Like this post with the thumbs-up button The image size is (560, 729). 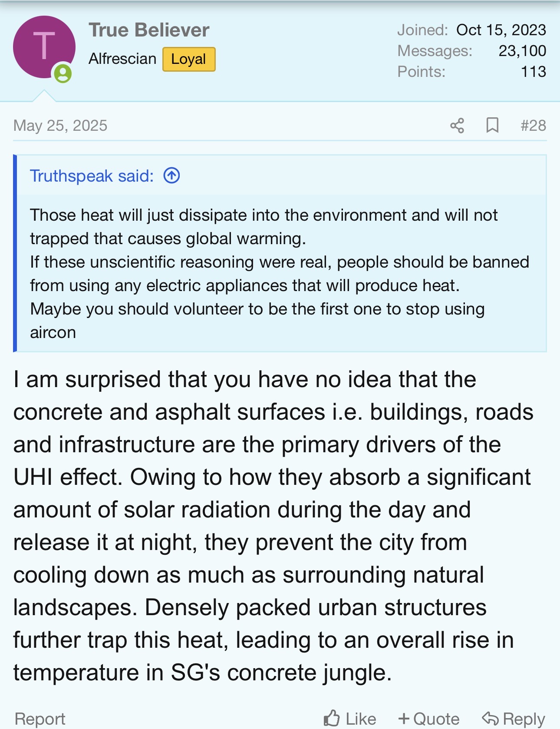point(350,719)
